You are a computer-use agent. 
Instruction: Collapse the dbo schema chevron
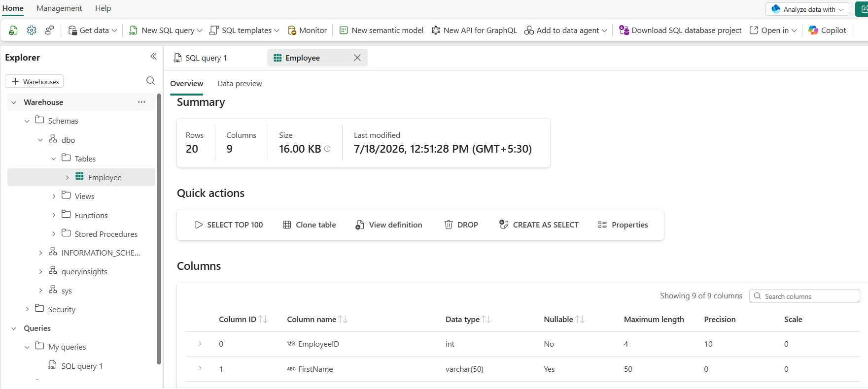[40, 140]
